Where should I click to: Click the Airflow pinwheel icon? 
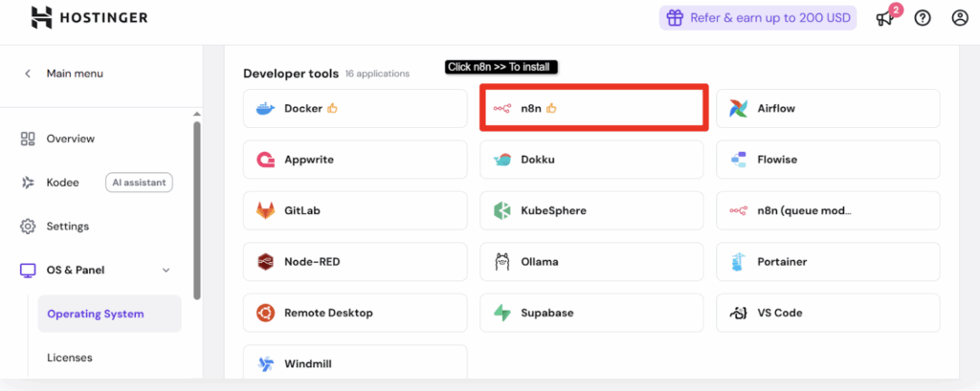pyautogui.click(x=738, y=109)
